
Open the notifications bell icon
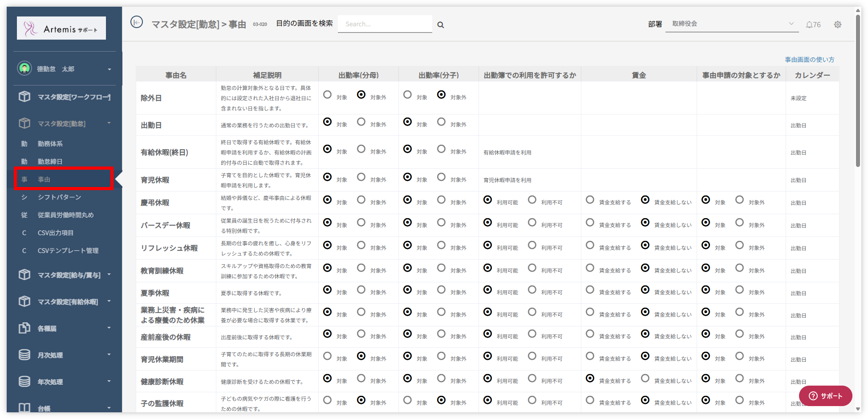point(809,24)
